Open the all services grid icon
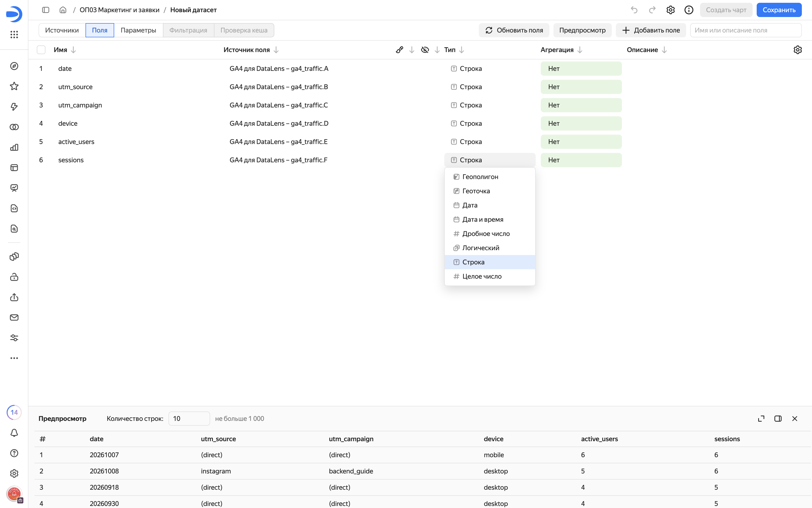 click(x=14, y=34)
